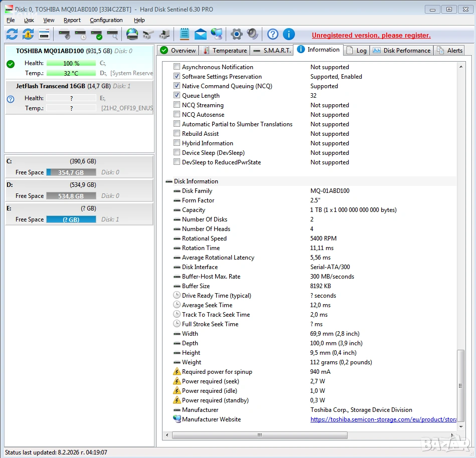
Task: Click the globe with disk toolbar icon
Action: [132, 34]
